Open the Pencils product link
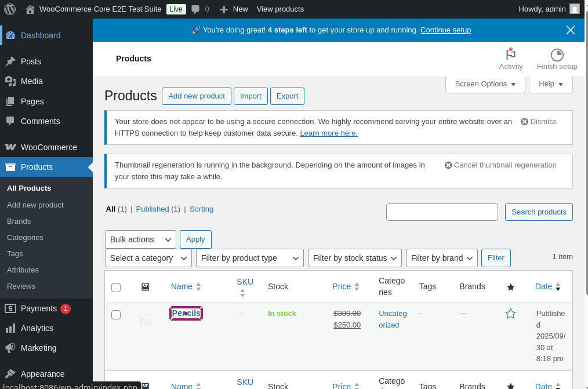 point(186,314)
